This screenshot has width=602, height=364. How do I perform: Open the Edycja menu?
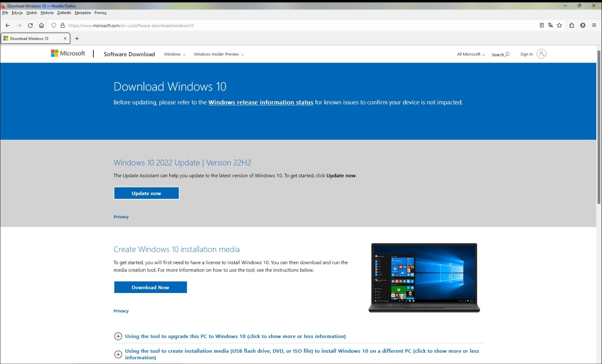coord(17,13)
